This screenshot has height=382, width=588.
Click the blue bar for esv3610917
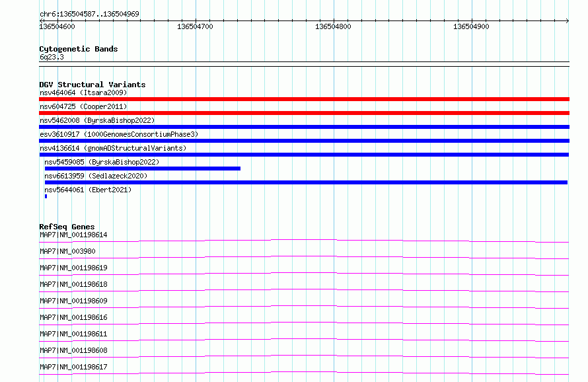304,141
